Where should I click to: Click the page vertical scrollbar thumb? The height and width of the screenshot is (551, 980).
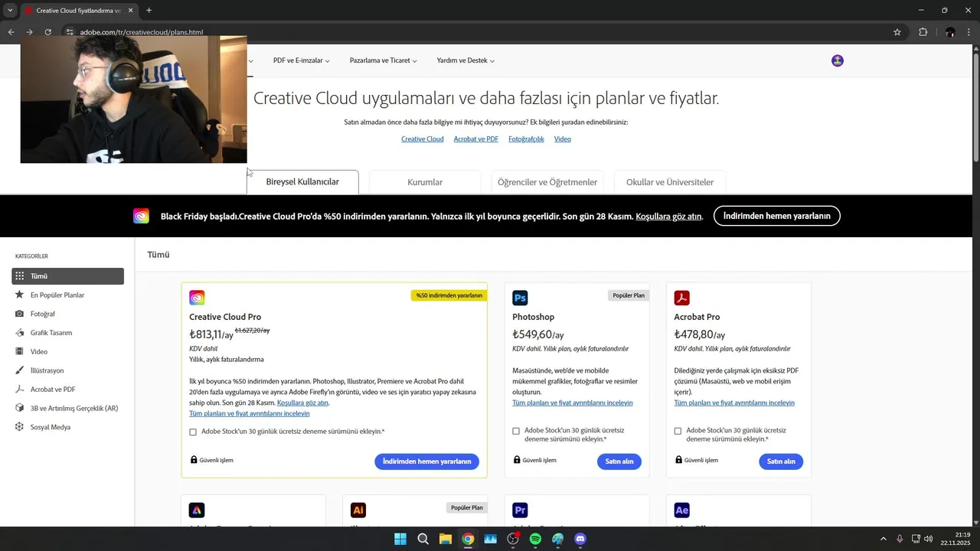coord(975,107)
